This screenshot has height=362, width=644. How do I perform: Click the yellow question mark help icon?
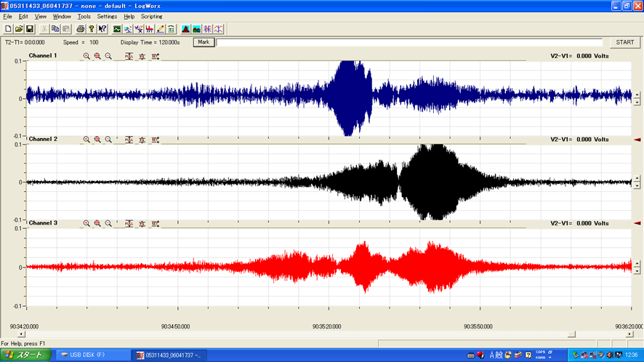pyautogui.click(x=92, y=29)
